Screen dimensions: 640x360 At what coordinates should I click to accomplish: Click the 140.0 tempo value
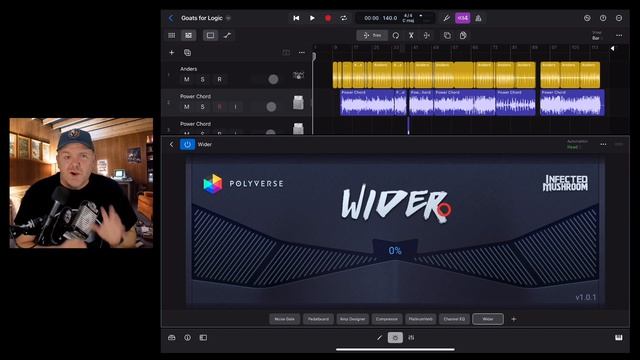(390, 18)
